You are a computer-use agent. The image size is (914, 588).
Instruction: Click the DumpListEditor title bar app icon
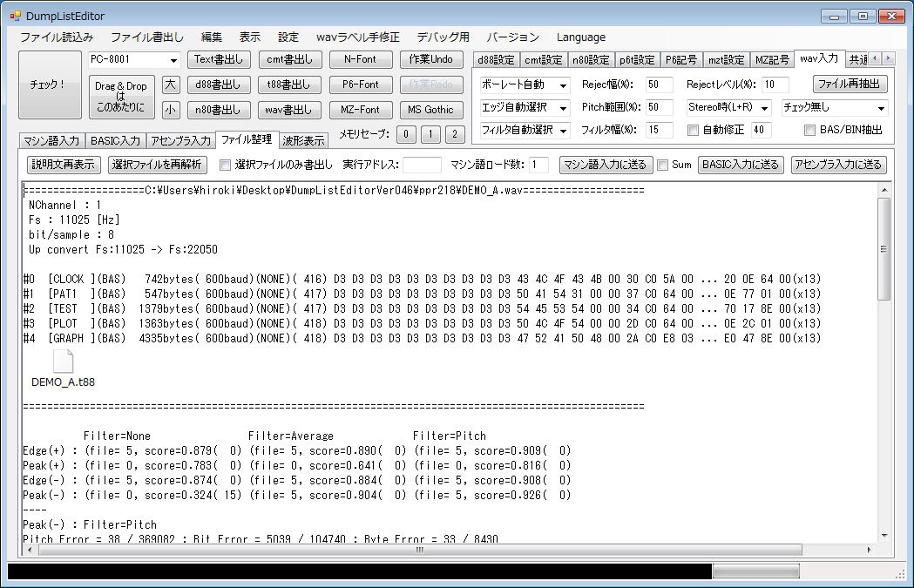(x=15, y=16)
